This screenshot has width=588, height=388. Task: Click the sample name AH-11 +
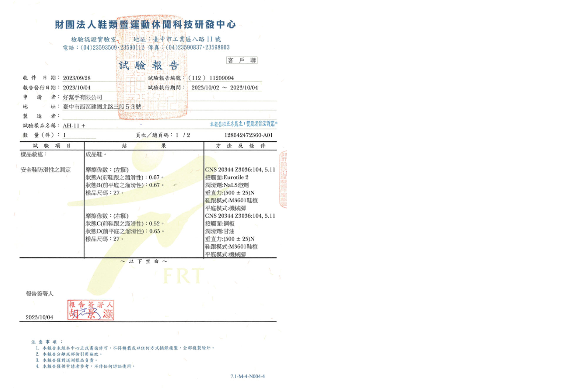click(74, 126)
